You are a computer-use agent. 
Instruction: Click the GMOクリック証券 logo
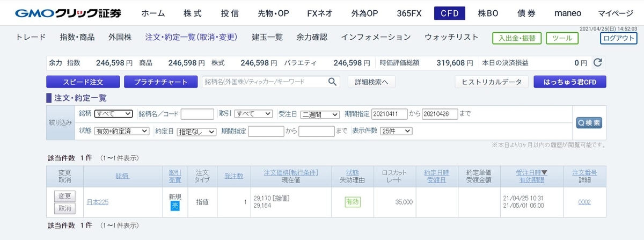[68, 13]
